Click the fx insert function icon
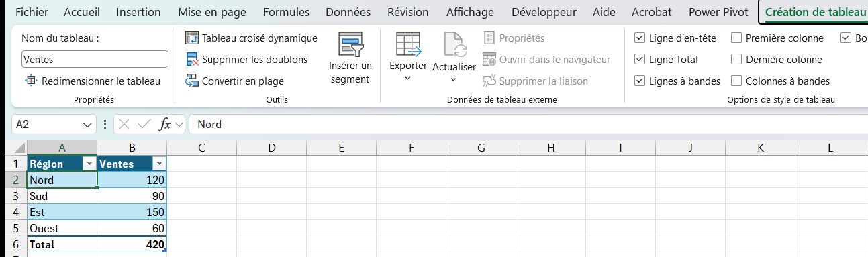Screen dimensions: 868x257 [x=164, y=125]
